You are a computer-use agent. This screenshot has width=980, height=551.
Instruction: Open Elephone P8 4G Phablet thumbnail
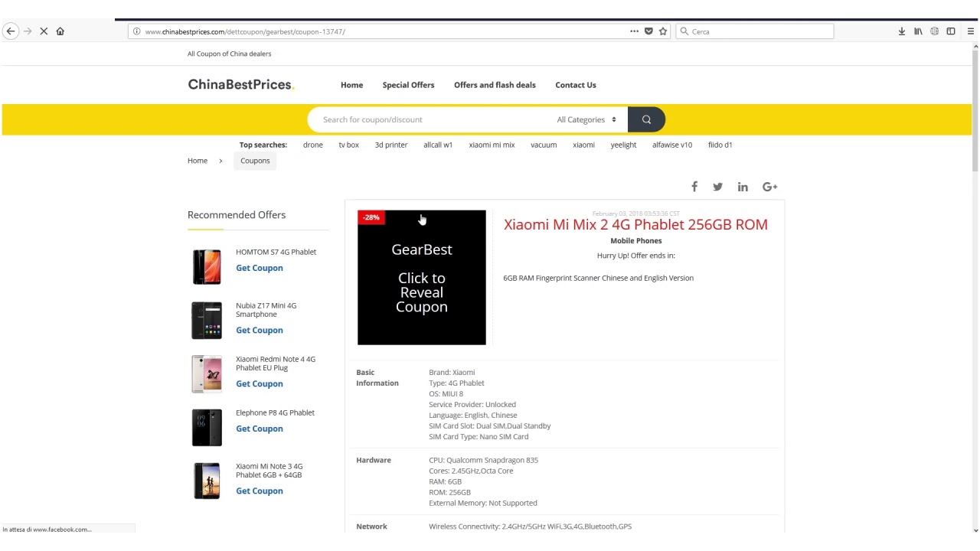click(207, 427)
